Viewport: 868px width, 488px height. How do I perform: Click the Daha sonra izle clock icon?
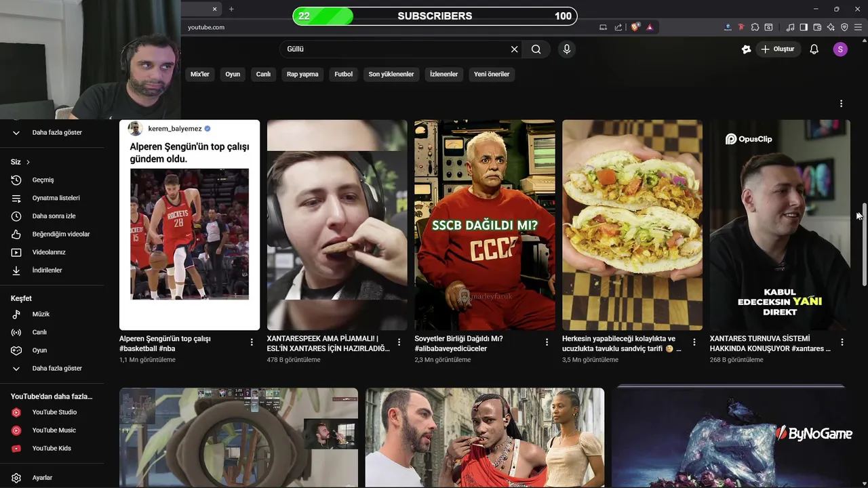[x=16, y=216]
